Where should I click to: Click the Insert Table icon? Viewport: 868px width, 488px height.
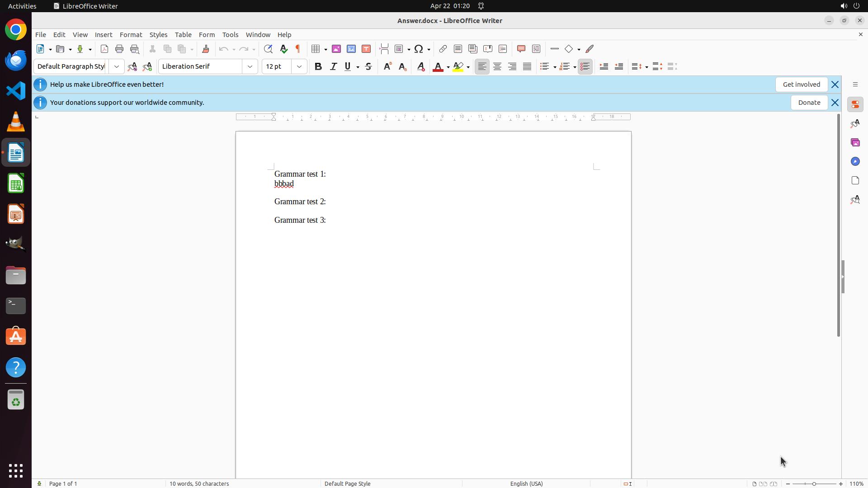point(316,49)
